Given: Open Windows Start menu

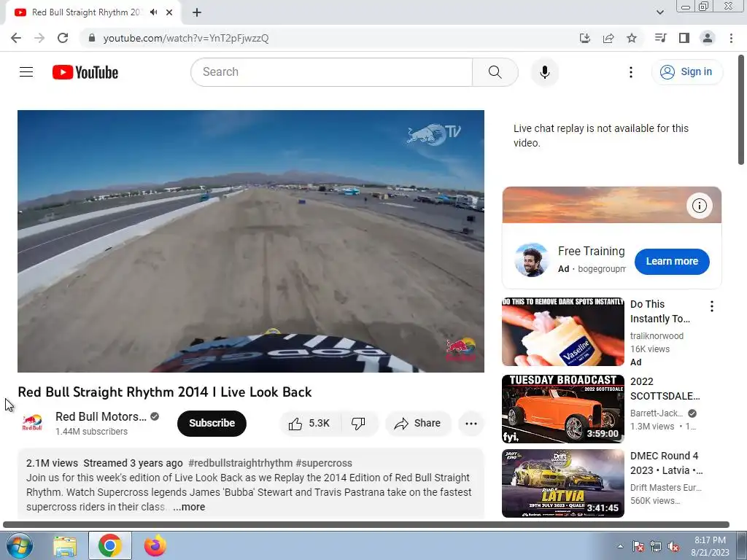Looking at the screenshot, I should 19,545.
